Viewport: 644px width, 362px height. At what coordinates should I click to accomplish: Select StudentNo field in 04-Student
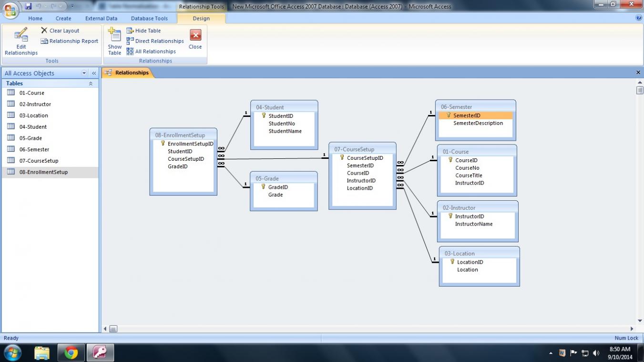pyautogui.click(x=282, y=124)
